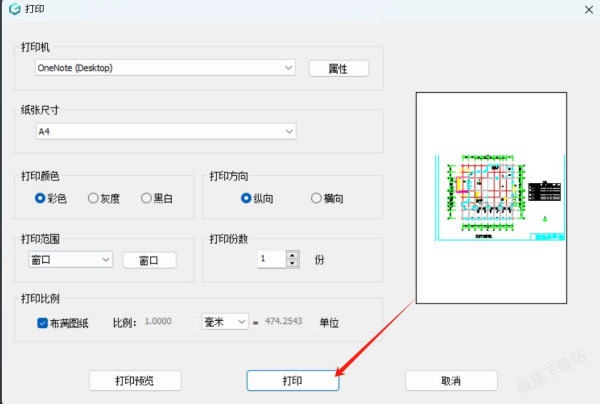Viewport: 600px width, 404px height.
Task: Click the print copies number field
Action: pos(272,259)
